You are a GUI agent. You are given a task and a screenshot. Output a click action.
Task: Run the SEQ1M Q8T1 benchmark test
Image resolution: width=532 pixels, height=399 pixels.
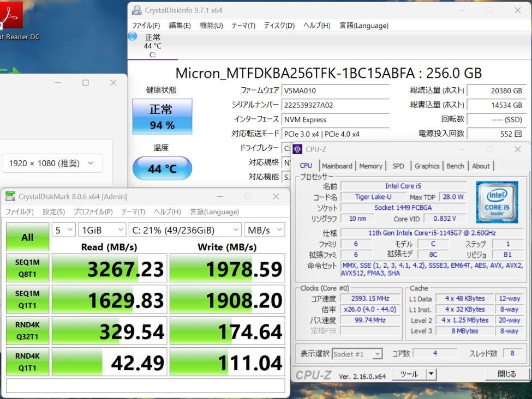click(x=27, y=268)
